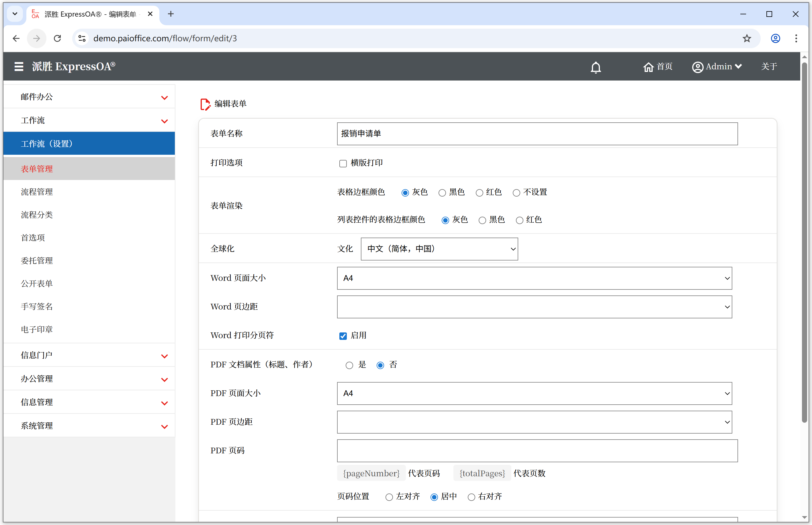The image size is (812, 525).
Task: Open the browser profile icon
Action: click(775, 38)
